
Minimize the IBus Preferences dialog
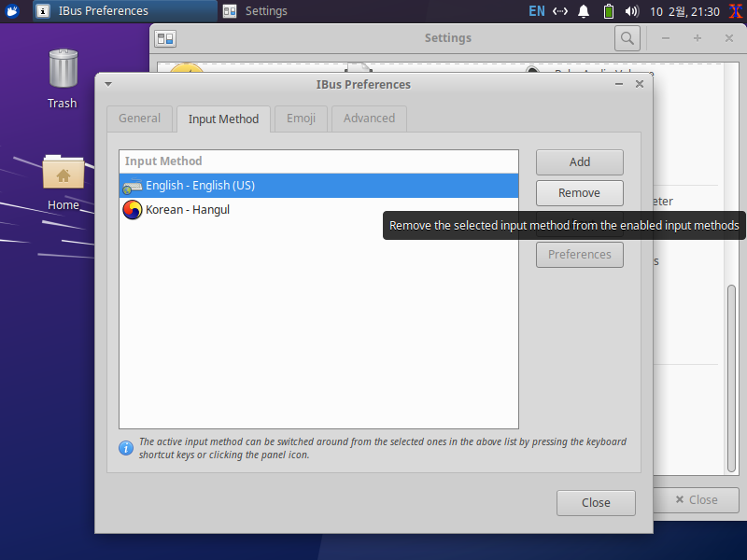(619, 84)
